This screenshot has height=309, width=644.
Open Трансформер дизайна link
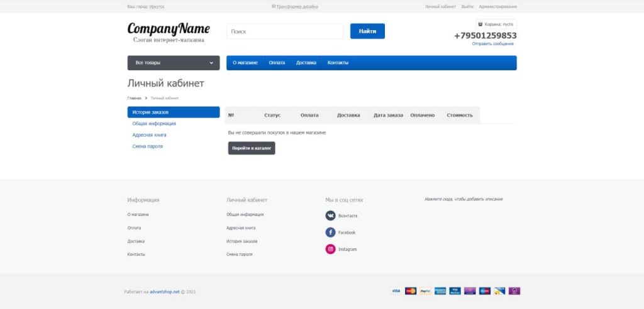[297, 6]
